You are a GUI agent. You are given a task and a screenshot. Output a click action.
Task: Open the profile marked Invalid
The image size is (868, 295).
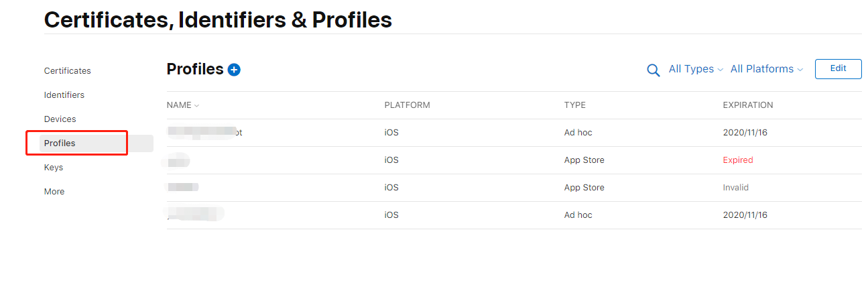click(514, 188)
